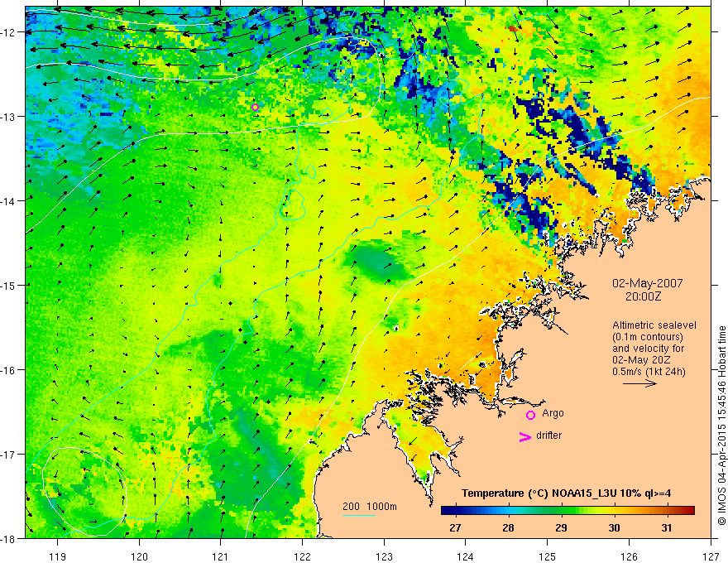Click the 'and velocity for' text line

click(x=648, y=349)
